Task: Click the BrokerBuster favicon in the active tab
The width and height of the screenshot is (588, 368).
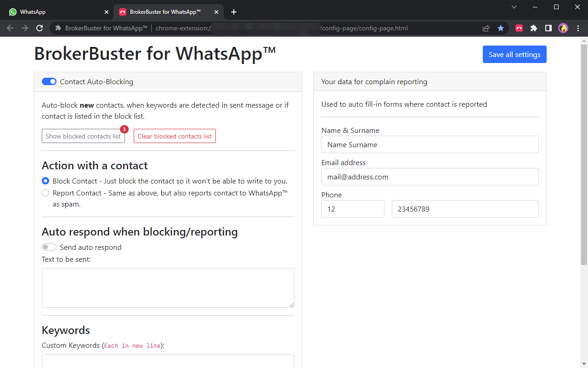Action: [123, 12]
